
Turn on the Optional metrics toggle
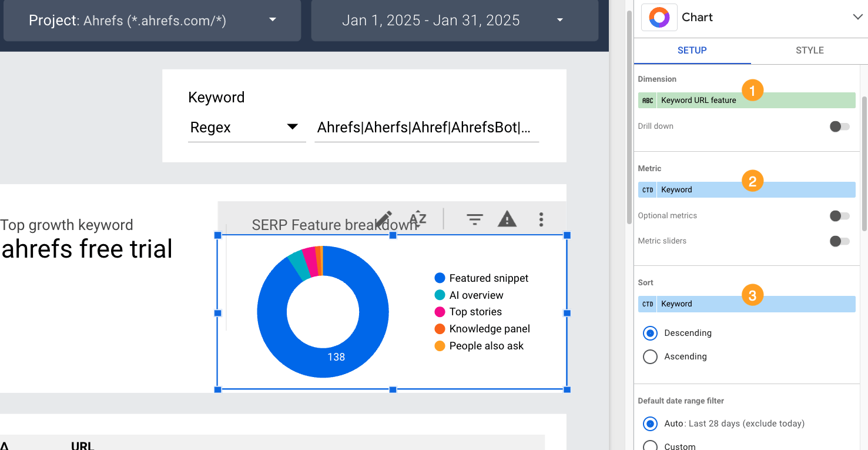coord(839,215)
